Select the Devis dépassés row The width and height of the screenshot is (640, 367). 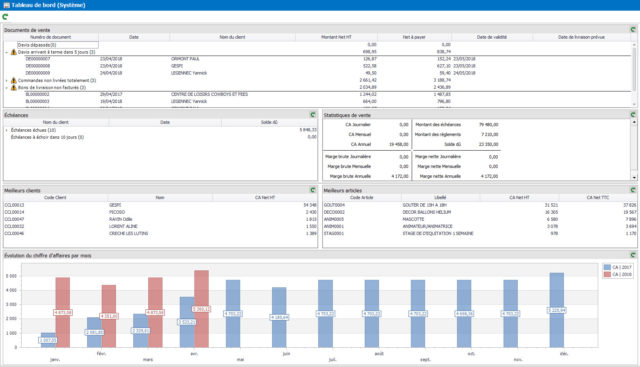pyautogui.click(x=318, y=45)
